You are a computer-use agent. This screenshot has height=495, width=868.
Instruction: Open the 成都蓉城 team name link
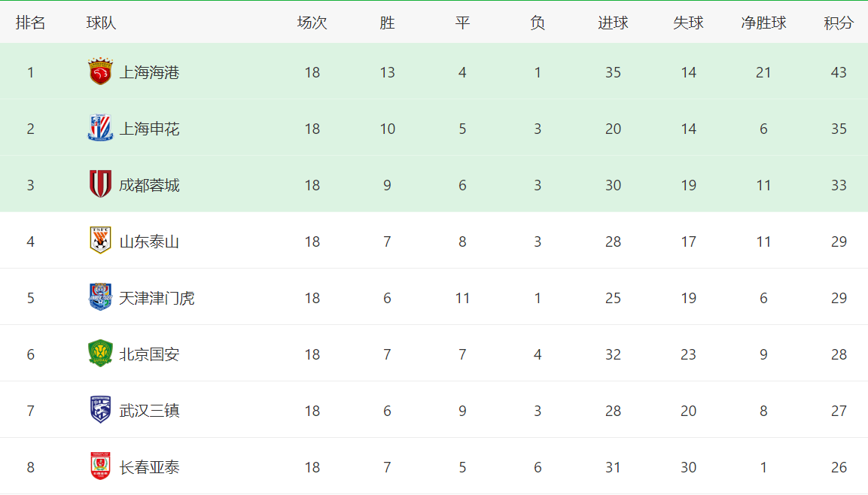tap(149, 185)
